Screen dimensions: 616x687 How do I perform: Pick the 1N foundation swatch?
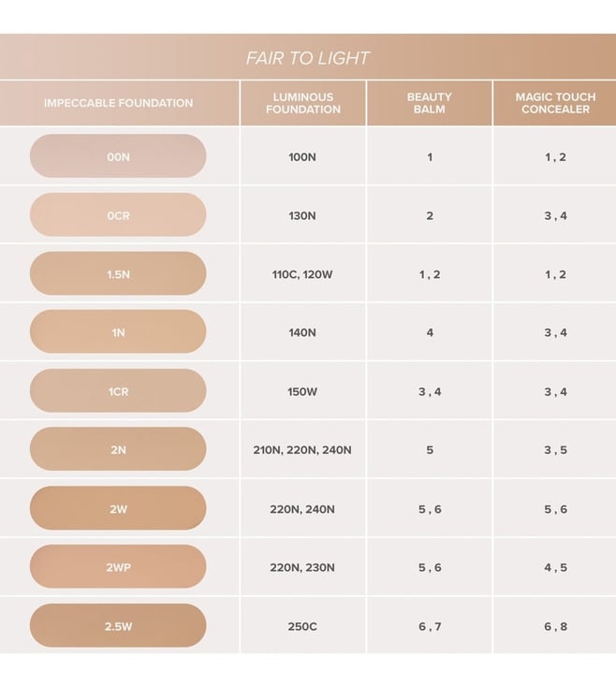coord(118,332)
